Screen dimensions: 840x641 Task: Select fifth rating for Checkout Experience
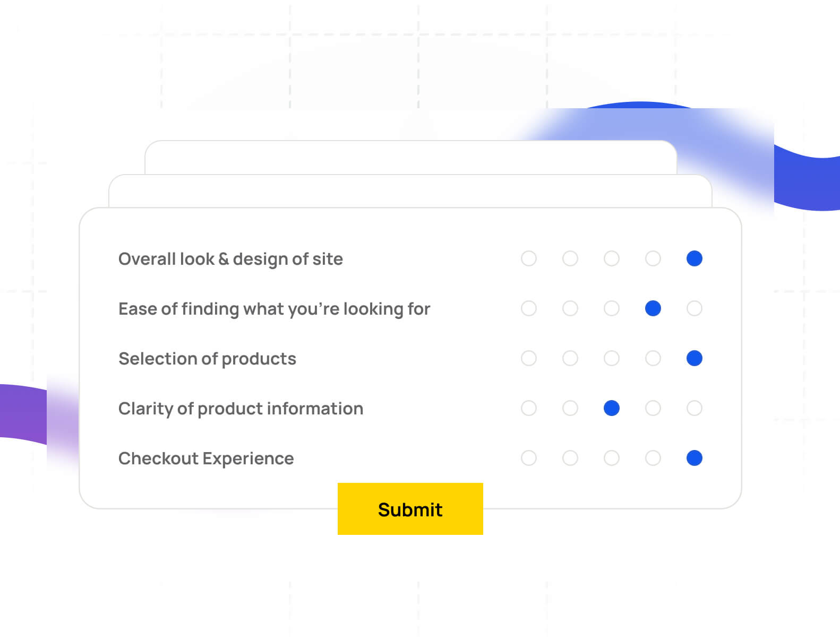point(694,458)
